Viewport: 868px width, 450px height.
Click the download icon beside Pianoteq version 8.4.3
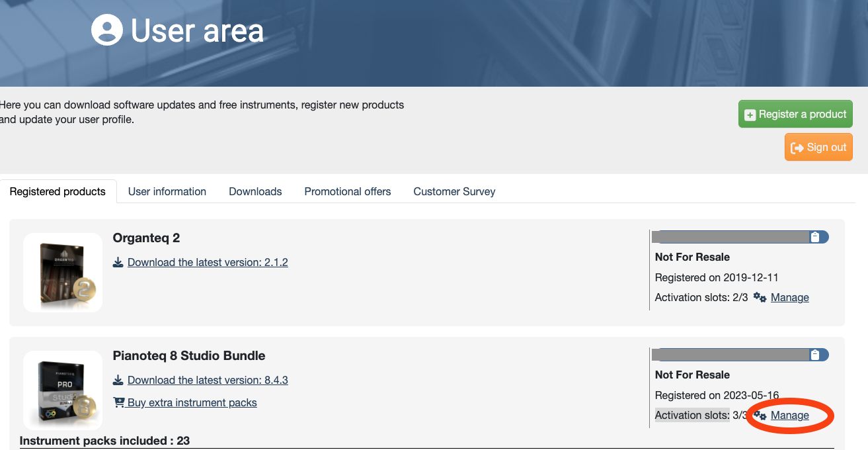pyautogui.click(x=118, y=381)
